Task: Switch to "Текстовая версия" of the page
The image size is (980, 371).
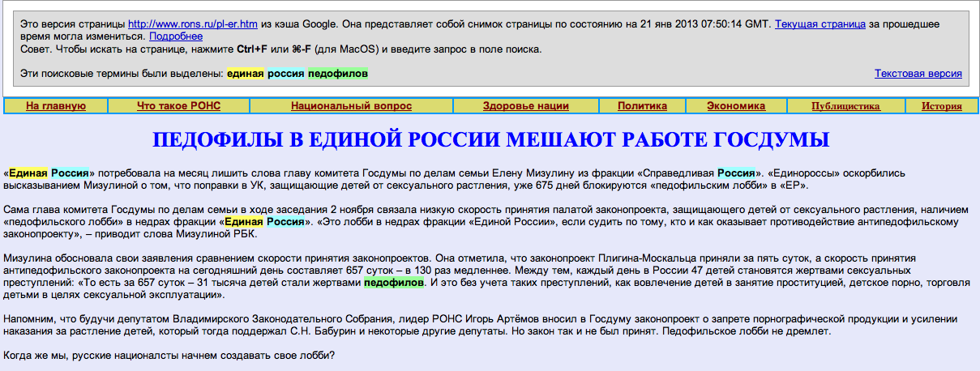Action: coord(918,74)
